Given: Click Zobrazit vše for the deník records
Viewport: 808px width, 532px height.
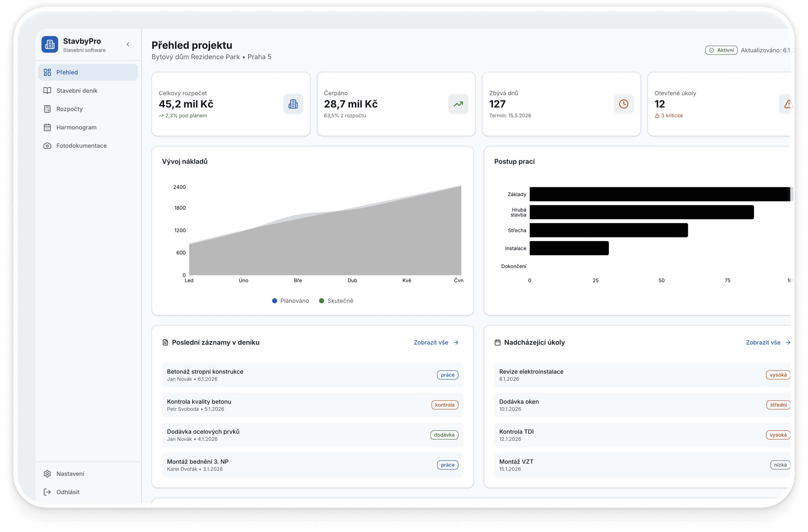Looking at the screenshot, I should pyautogui.click(x=436, y=342).
